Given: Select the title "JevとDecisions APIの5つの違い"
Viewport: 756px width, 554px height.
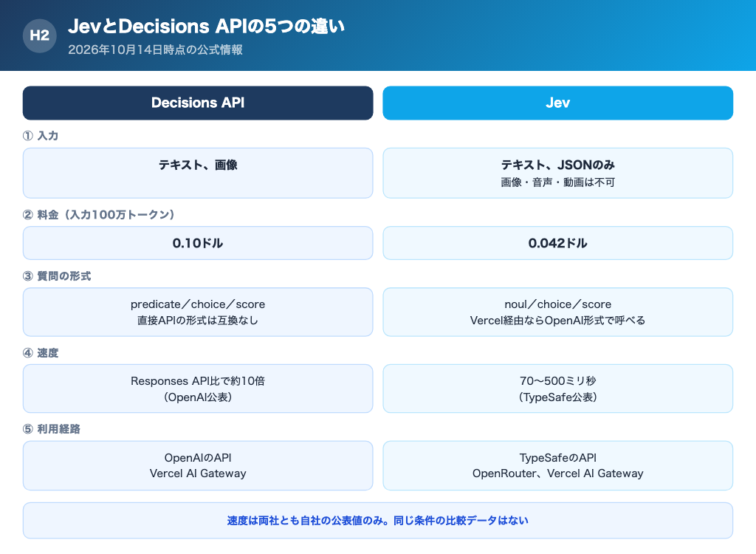Looking at the screenshot, I should 207,26.
